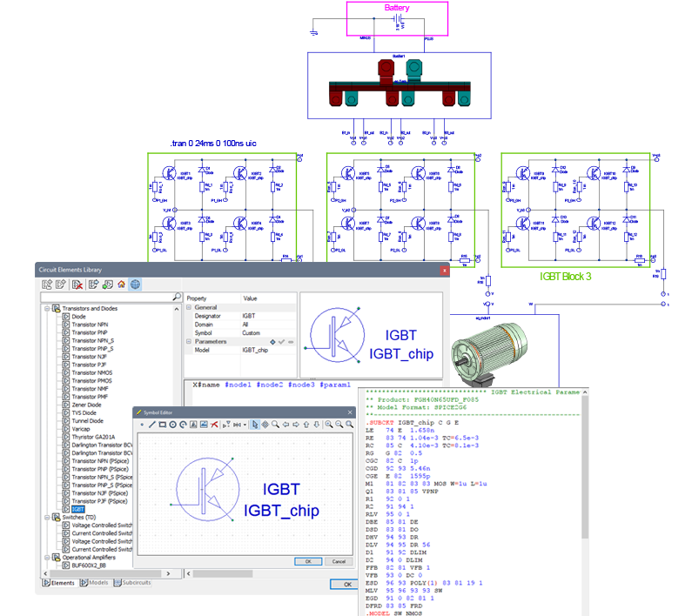
Task: Select the text tool in Symbol Editor
Action: click(193, 425)
